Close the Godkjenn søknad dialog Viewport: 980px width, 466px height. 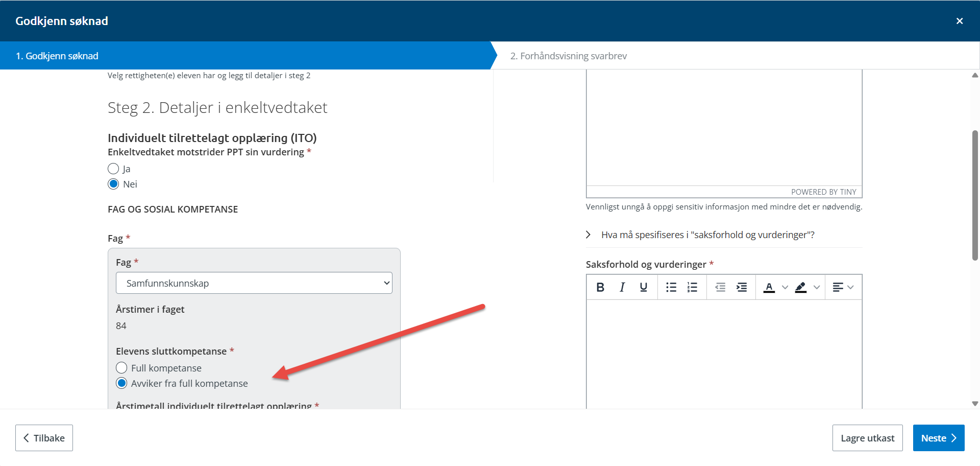click(960, 21)
